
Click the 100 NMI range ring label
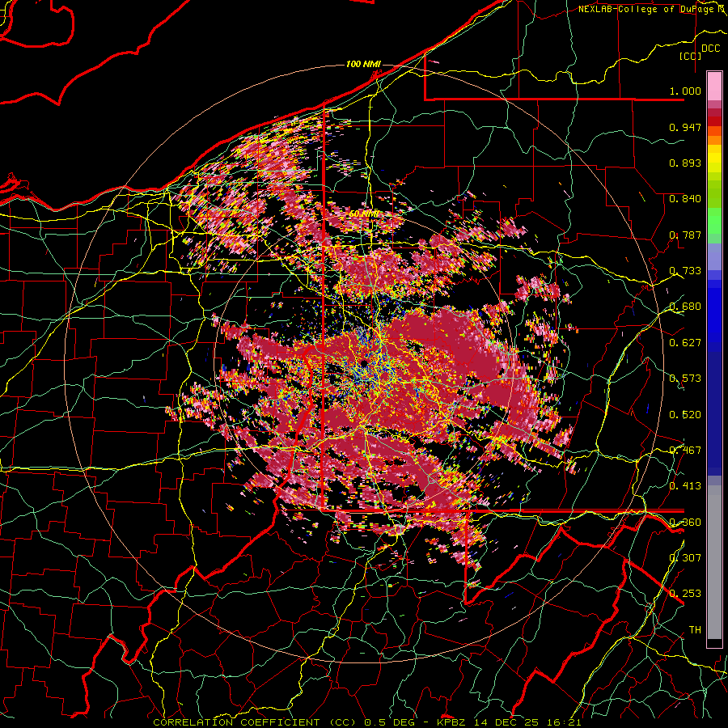click(x=363, y=64)
